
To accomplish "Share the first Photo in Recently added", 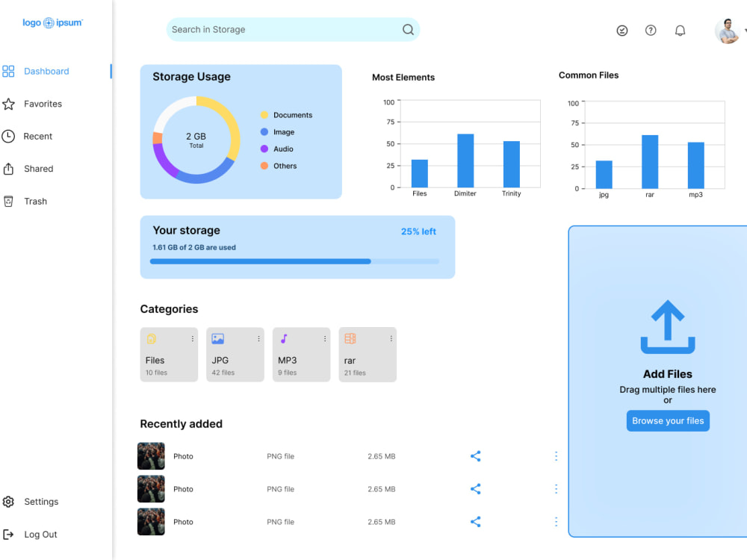I will coord(475,456).
